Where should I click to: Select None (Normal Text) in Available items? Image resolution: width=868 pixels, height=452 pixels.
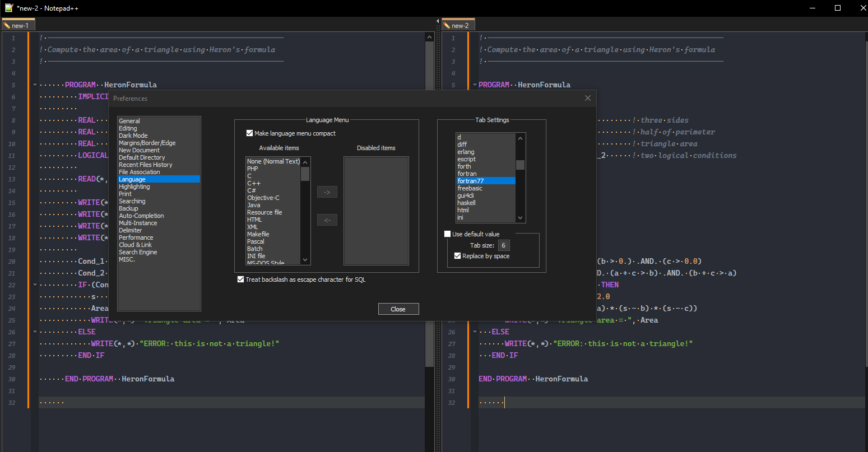(x=273, y=161)
